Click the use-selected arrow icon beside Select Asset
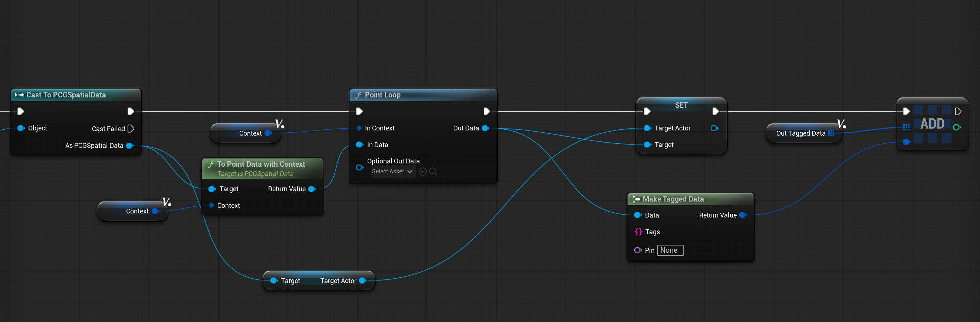 [x=422, y=172]
